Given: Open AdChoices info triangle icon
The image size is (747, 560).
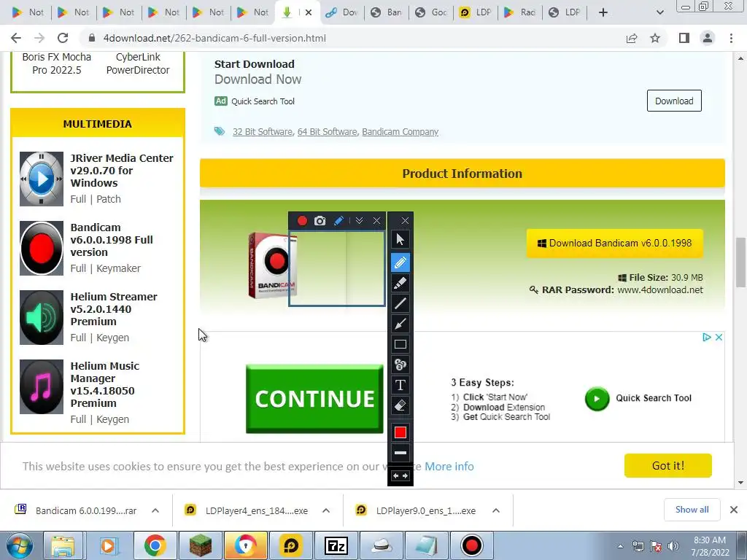Looking at the screenshot, I should [x=707, y=337].
